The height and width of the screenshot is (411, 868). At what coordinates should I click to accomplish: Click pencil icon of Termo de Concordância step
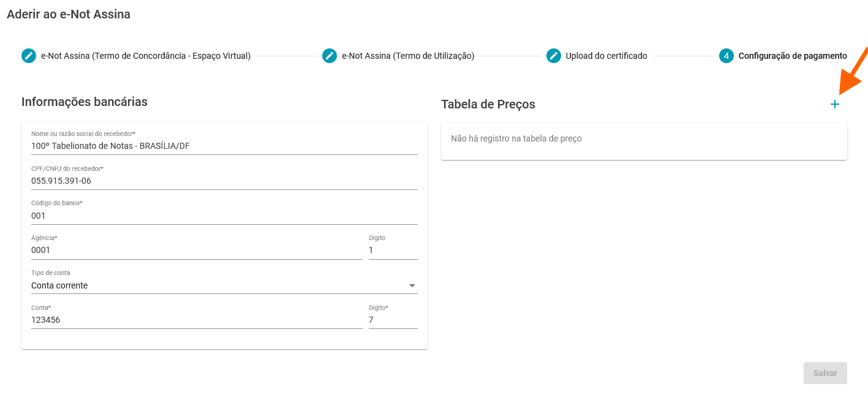(29, 56)
